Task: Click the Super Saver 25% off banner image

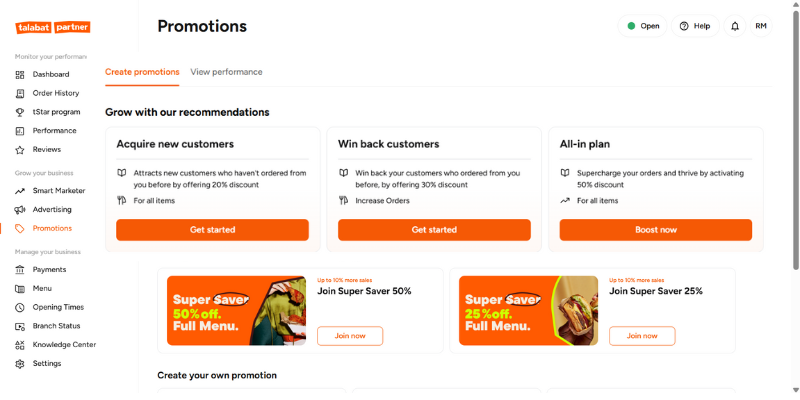Action: [528, 311]
